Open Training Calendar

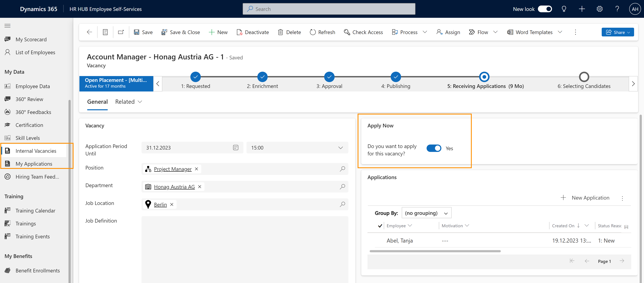(35, 210)
